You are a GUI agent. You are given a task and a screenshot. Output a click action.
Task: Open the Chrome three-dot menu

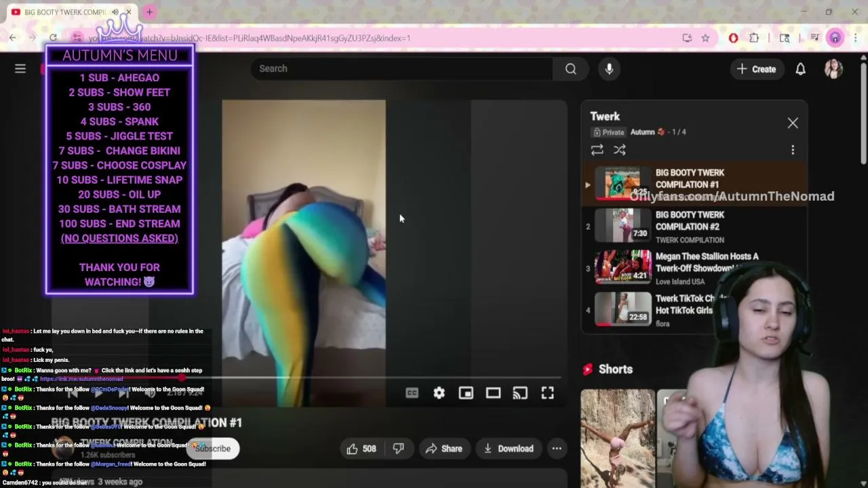pos(856,38)
